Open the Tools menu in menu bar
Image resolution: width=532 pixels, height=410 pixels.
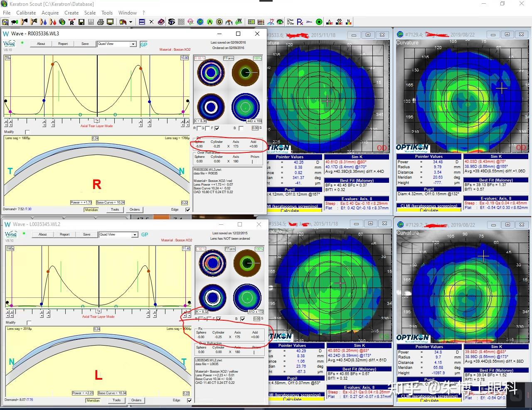point(107,13)
